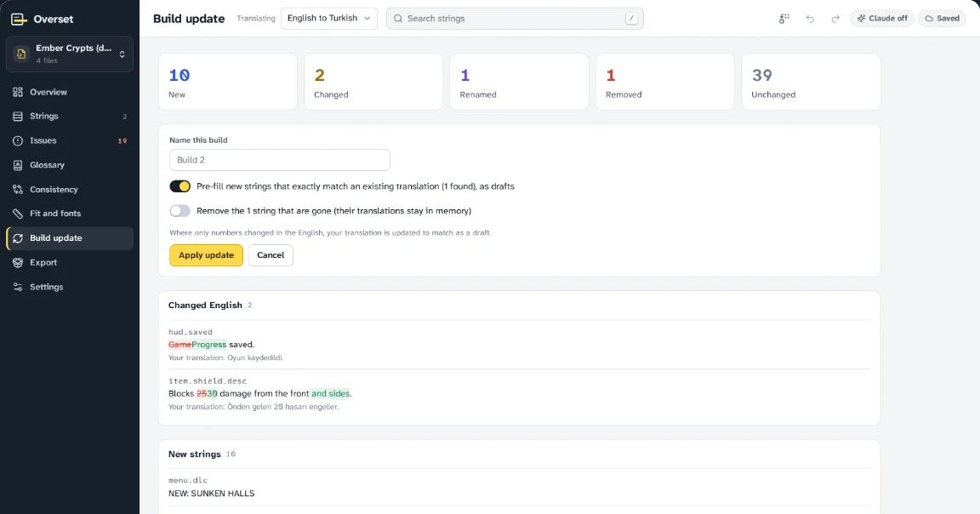Open Overview via its grid icon
Image resolution: width=980 pixels, height=514 pixels.
pos(18,92)
